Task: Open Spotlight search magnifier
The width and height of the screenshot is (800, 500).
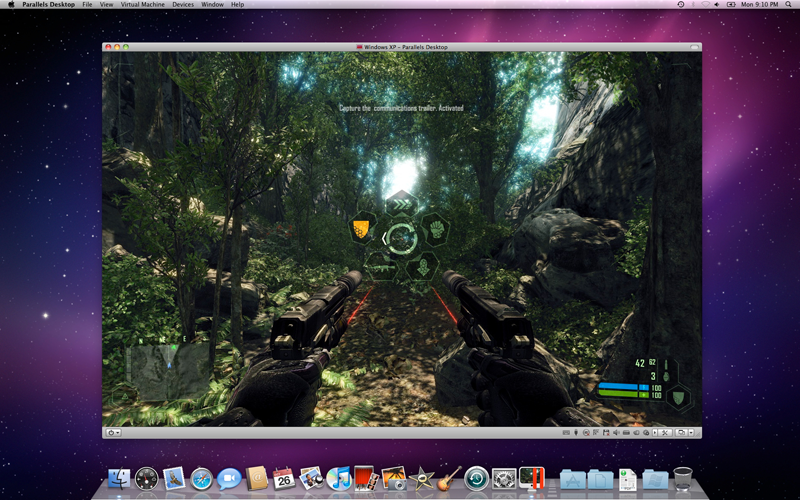Action: tap(788, 4)
